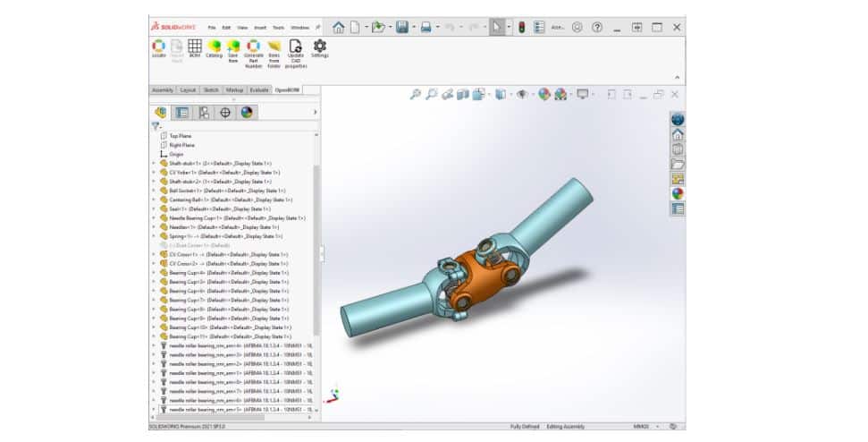Expand Needle Bearing Cup<1> component
Image resolution: width=868 pixels, height=442 pixels.
pos(154,218)
